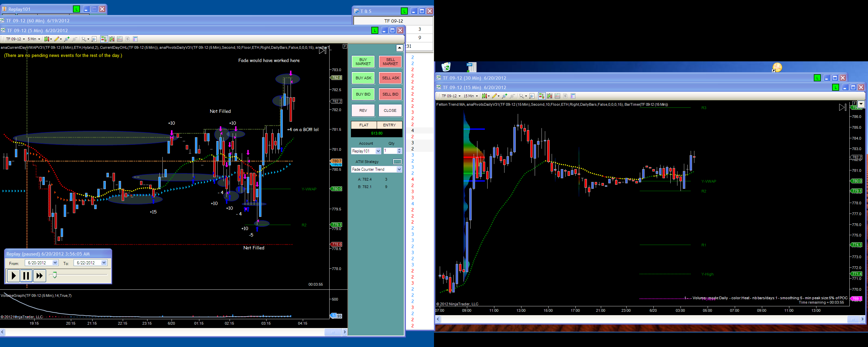This screenshot has height=347, width=868.
Task: Click SELL MARKET button
Action: coord(390,62)
